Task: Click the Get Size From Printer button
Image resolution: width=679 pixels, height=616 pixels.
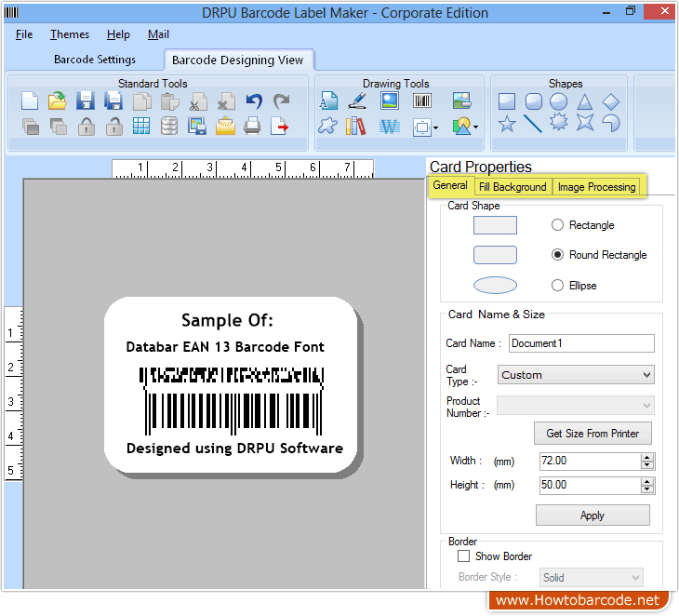Action: pyautogui.click(x=592, y=434)
